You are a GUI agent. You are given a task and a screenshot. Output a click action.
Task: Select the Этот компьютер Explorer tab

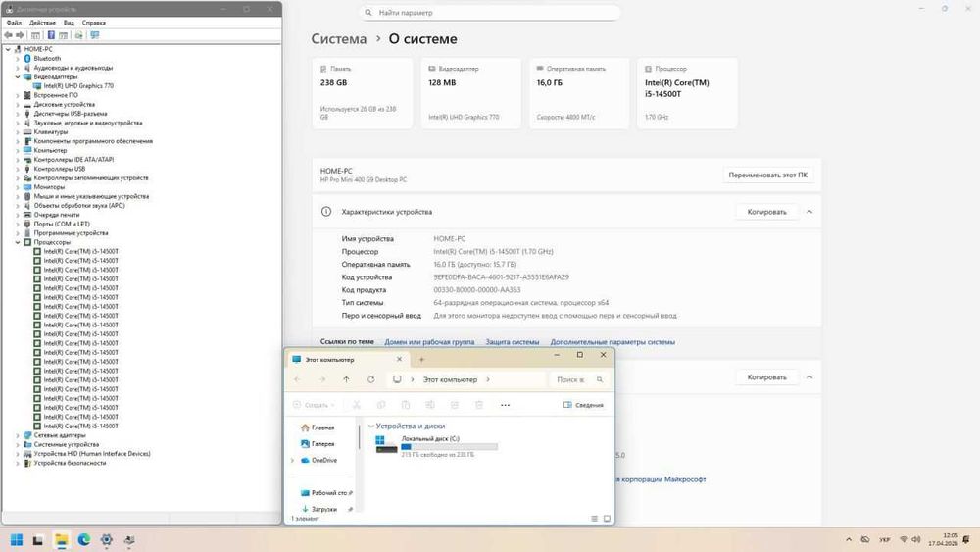(348, 360)
